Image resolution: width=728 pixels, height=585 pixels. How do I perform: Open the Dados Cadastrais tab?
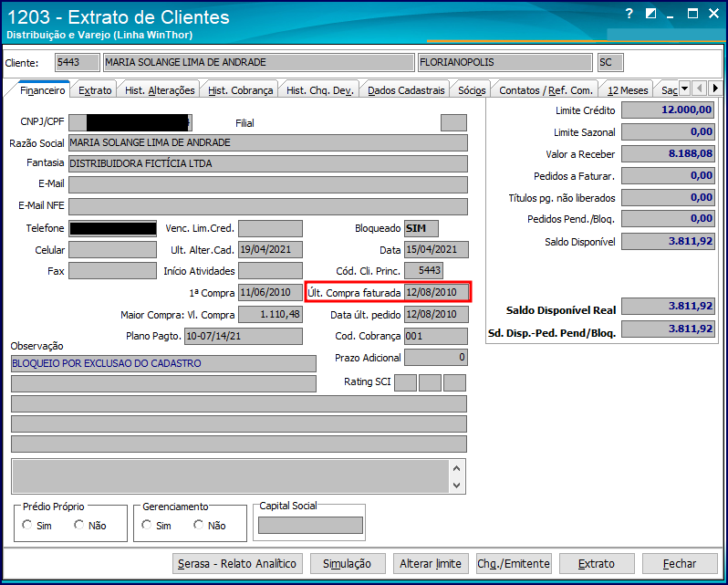(x=406, y=90)
